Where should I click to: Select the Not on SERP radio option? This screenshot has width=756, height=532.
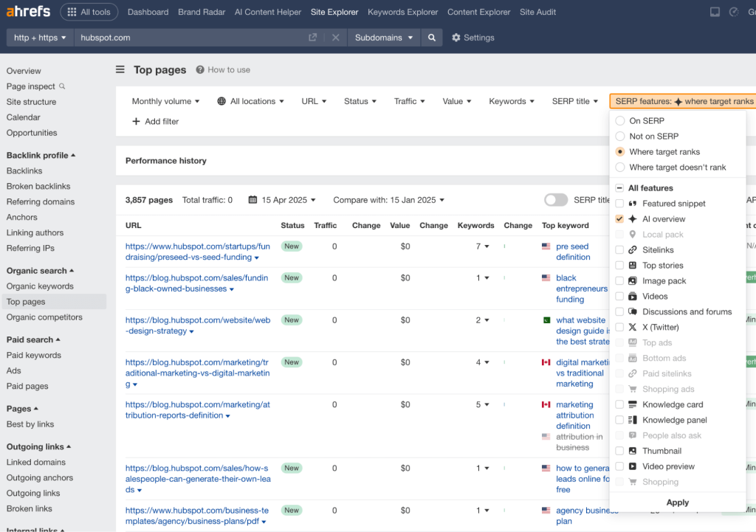coord(620,136)
